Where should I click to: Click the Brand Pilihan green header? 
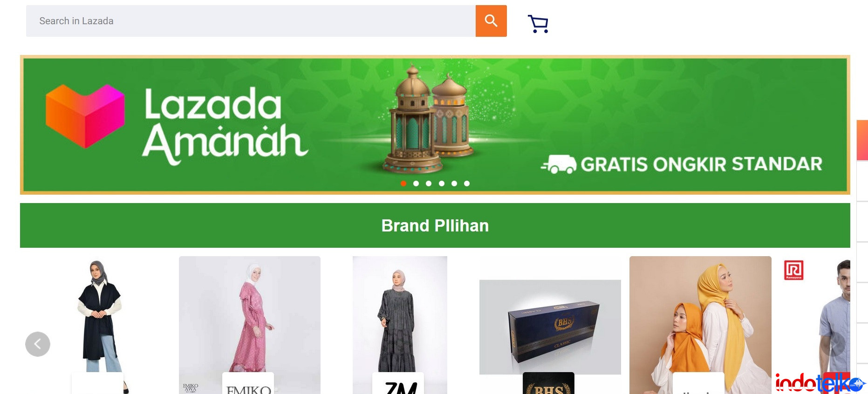pos(435,225)
